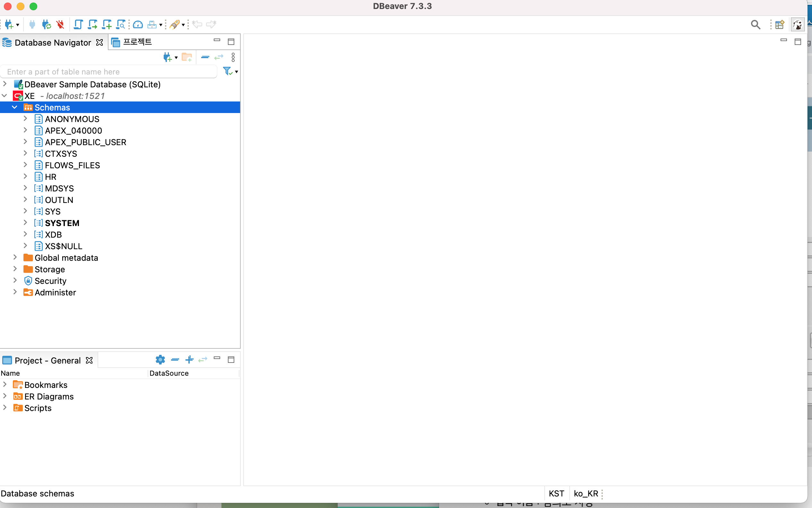
Task: Expand the bold SYSTEM schema
Action: coord(25,223)
